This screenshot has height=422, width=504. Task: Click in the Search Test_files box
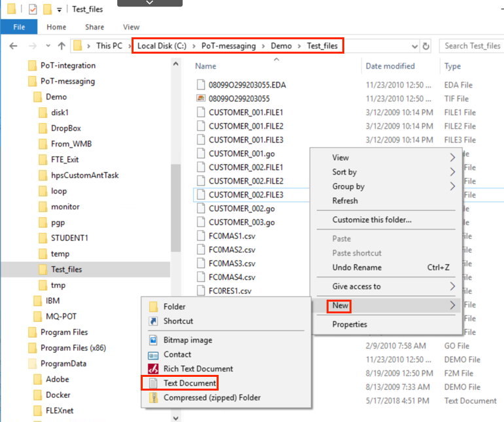point(471,46)
